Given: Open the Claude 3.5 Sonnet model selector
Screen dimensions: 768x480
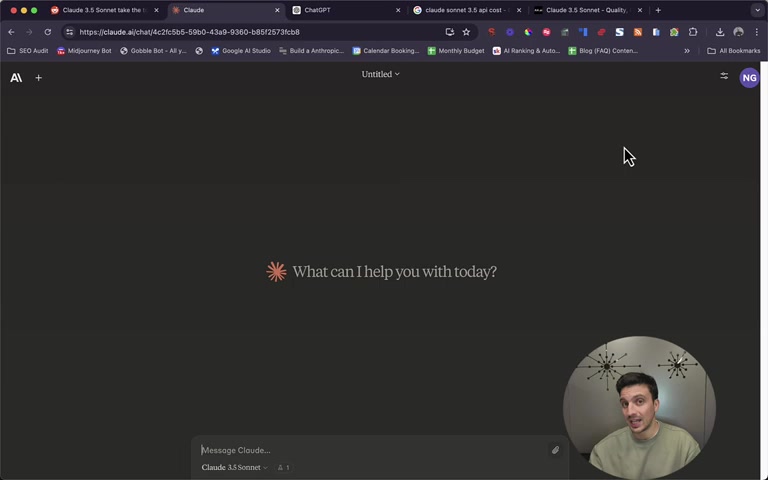Looking at the screenshot, I should 235,467.
